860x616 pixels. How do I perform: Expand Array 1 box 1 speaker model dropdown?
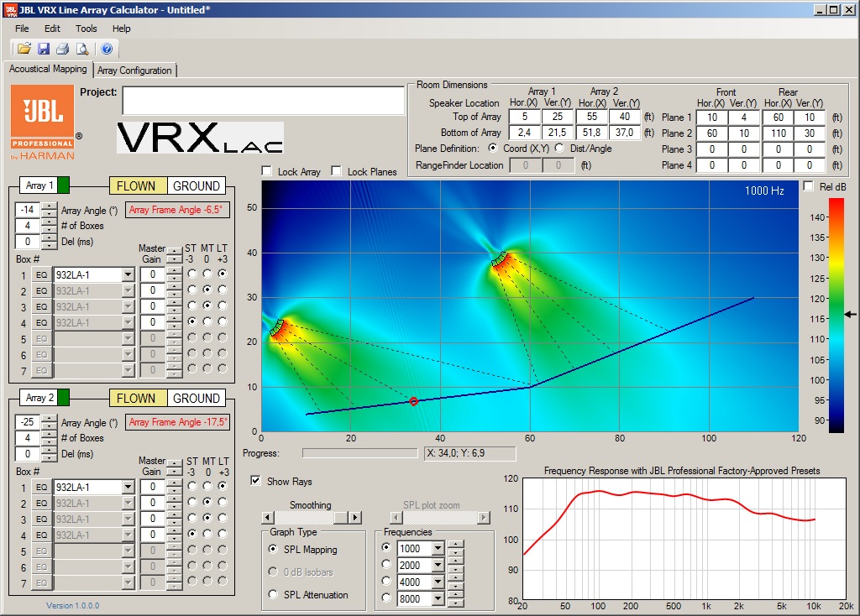click(128, 274)
